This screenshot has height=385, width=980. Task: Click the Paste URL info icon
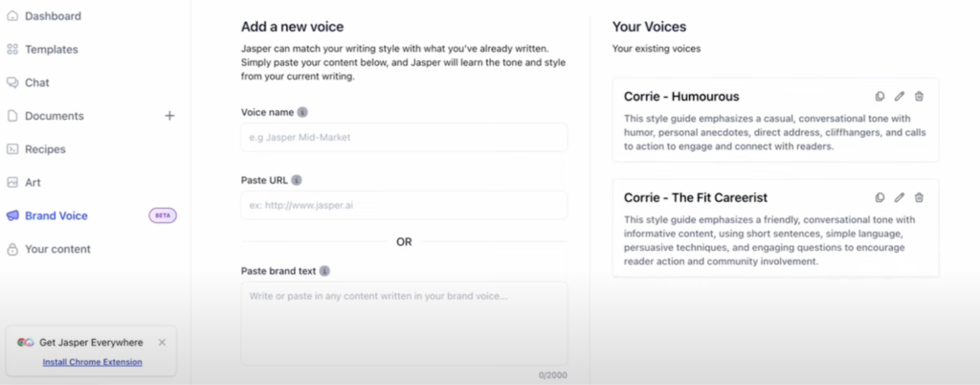click(297, 180)
